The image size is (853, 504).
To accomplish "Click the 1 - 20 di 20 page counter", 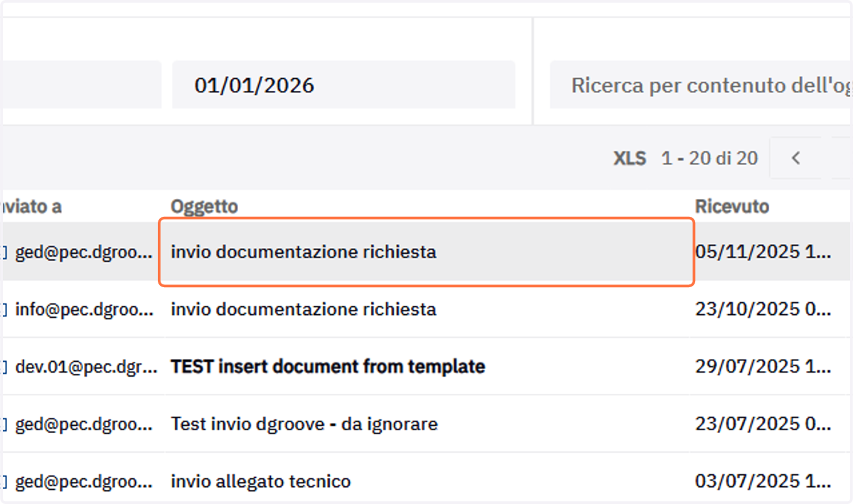I will (709, 158).
